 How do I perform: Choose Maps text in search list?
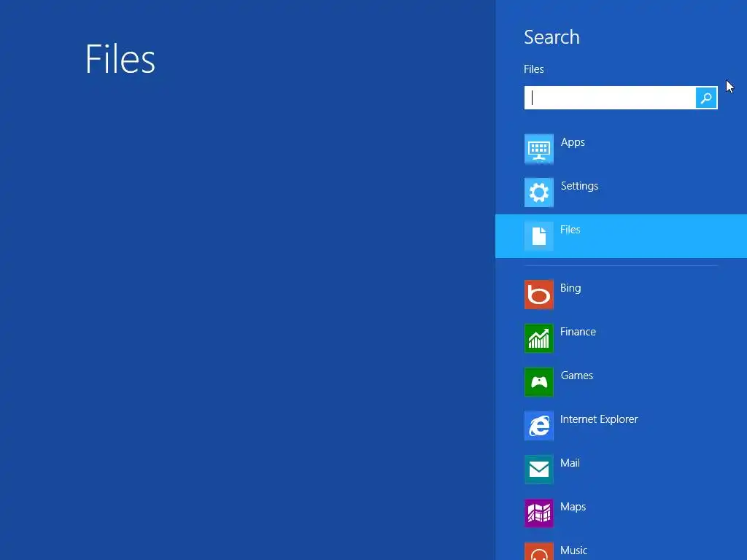point(573,507)
